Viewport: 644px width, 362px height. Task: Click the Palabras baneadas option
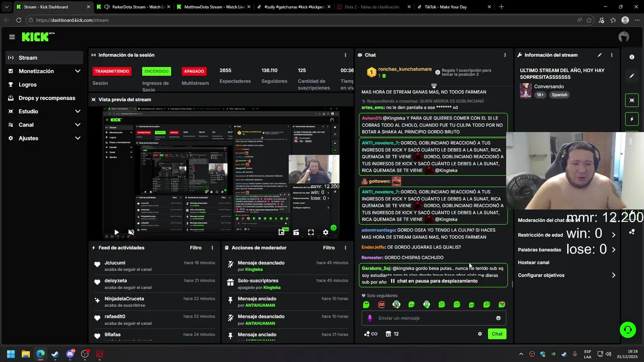click(539, 250)
